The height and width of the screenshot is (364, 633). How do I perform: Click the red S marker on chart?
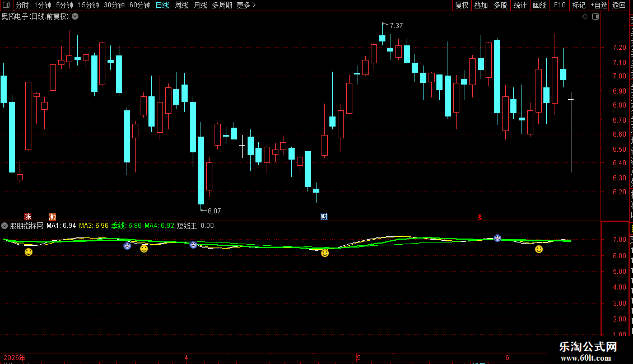(480, 217)
